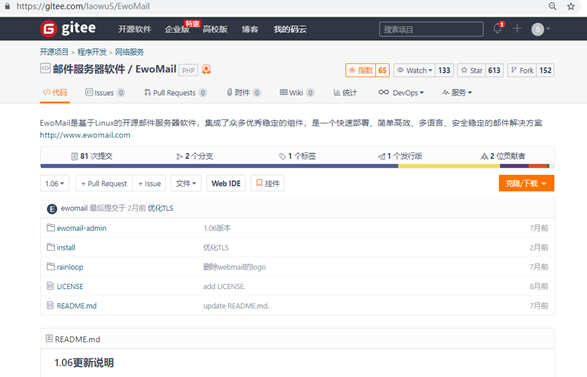Switch to the 附件 tab
The width and height of the screenshot is (587, 377).
click(x=243, y=92)
